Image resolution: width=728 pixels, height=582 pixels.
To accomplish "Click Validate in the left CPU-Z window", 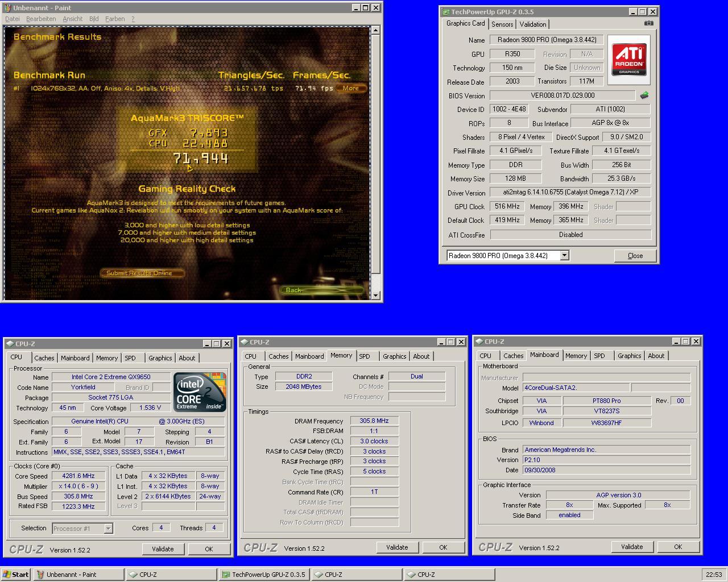I will [x=163, y=549].
